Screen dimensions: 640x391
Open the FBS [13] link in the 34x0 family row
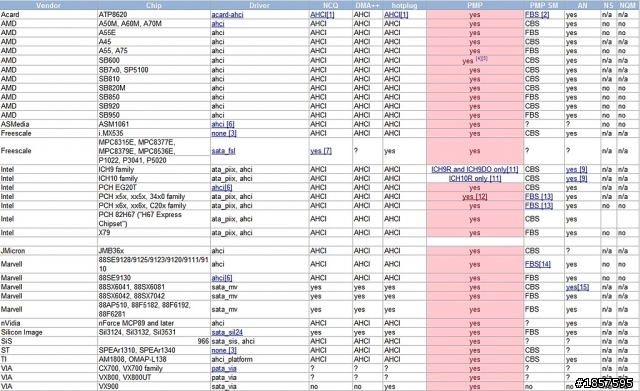tap(539, 197)
